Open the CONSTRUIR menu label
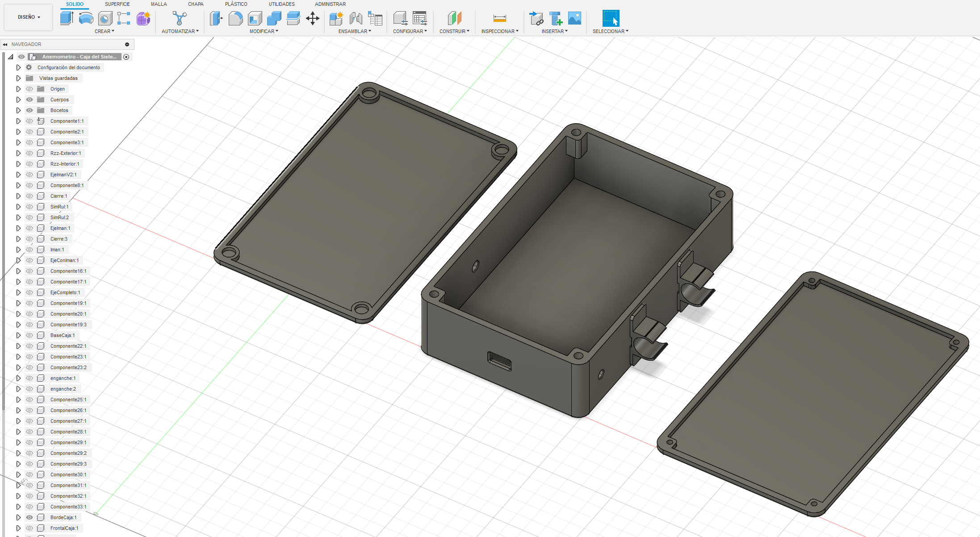This screenshot has height=537, width=980. 454,31
